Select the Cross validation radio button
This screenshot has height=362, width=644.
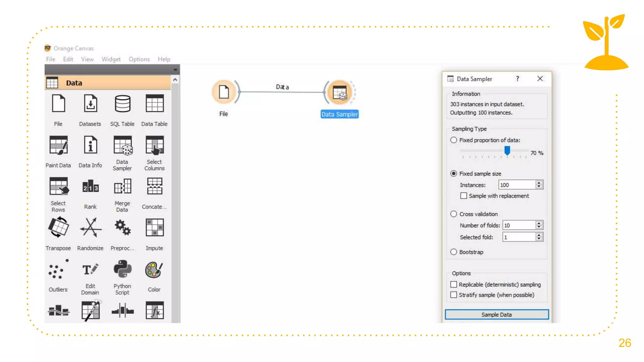point(453,214)
